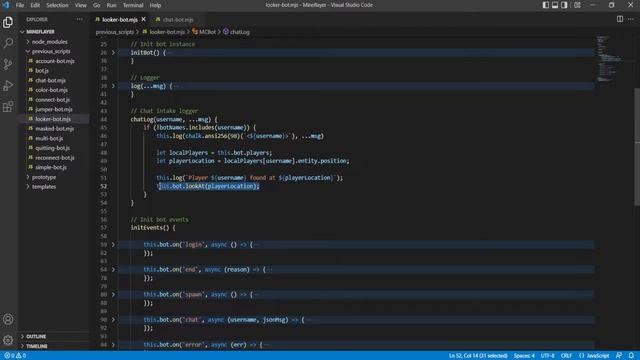Image resolution: width=640 pixels, height=360 pixels.
Task: Open the notifications bell in status bar
Action: pos(631,356)
